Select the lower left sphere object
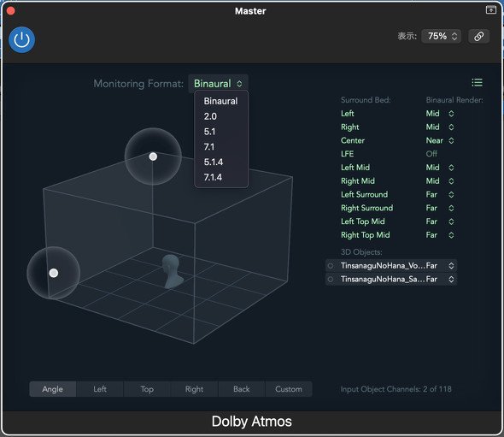Image resolution: width=504 pixels, height=437 pixels. tap(54, 273)
